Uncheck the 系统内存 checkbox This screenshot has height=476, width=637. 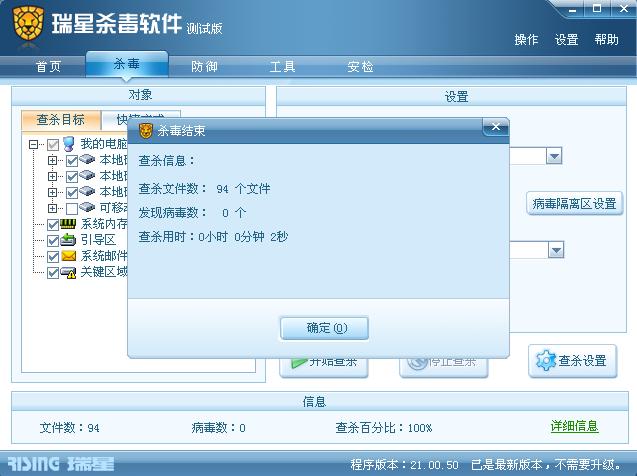pyautogui.click(x=53, y=225)
